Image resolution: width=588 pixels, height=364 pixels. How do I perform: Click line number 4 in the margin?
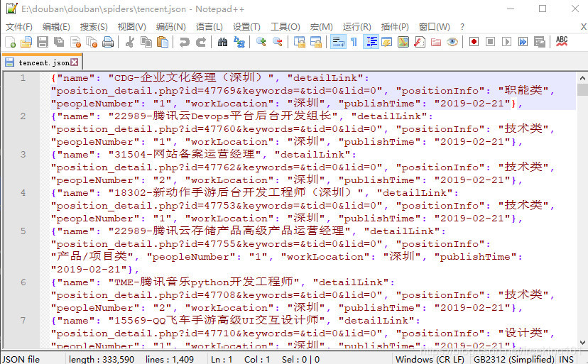(x=23, y=193)
